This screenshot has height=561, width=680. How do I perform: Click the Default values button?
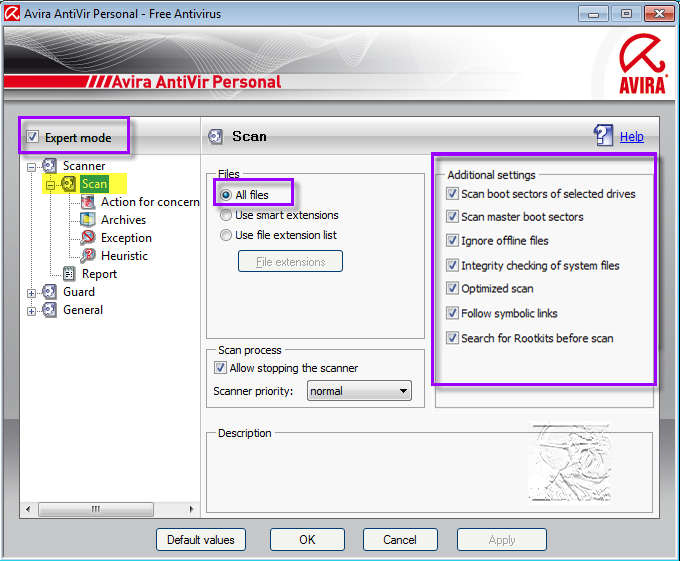pyautogui.click(x=201, y=540)
